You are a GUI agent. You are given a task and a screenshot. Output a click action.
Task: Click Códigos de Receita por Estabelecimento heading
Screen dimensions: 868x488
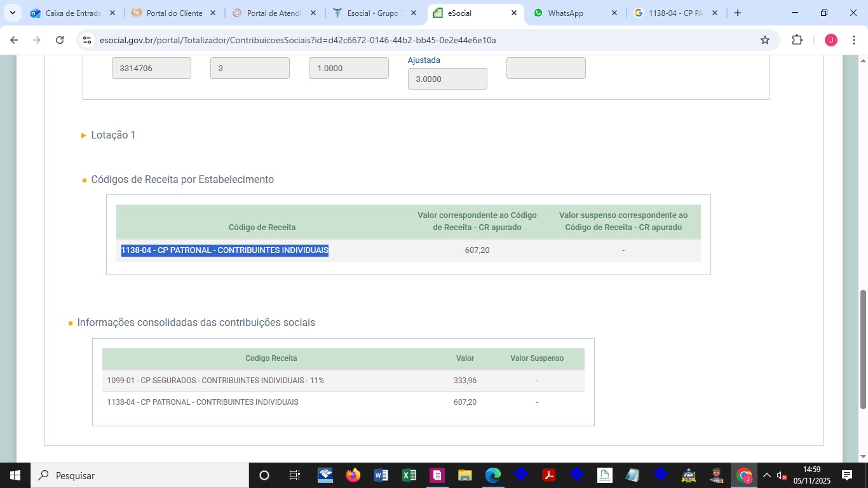point(182,180)
